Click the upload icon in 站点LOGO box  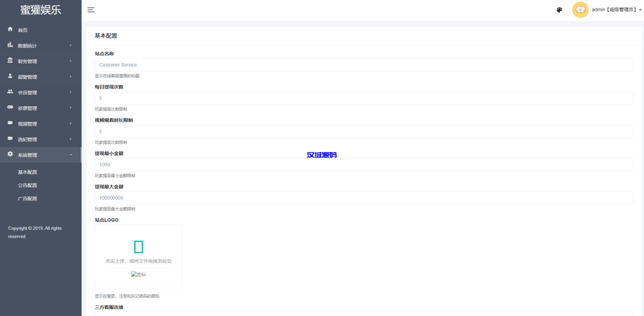138,246
